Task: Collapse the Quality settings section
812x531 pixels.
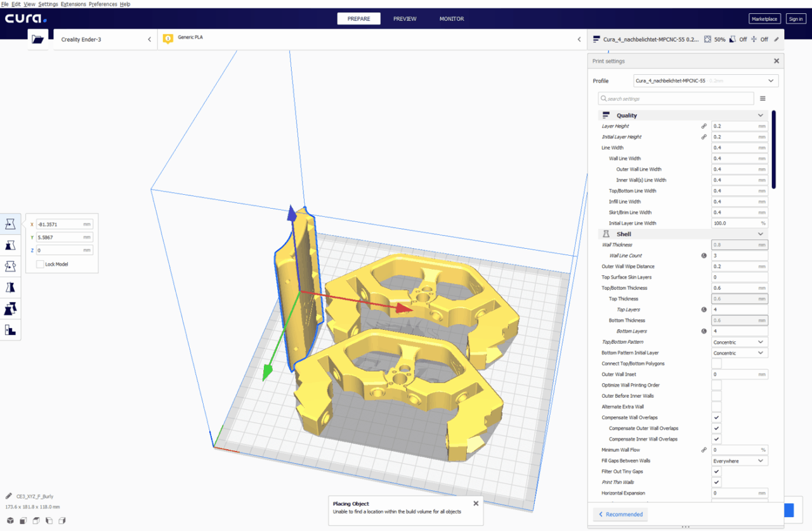Action: coord(760,115)
